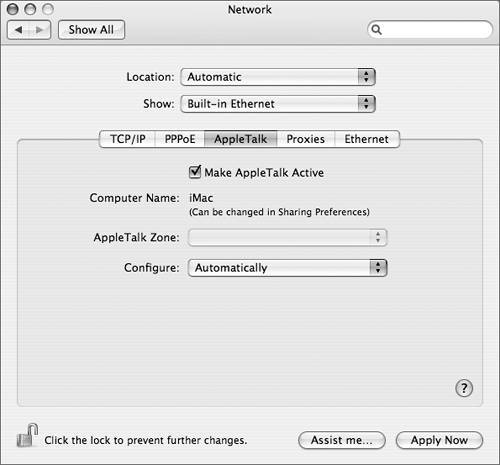500x465 pixels.
Task: Select the Proxies tab
Action: [306, 139]
